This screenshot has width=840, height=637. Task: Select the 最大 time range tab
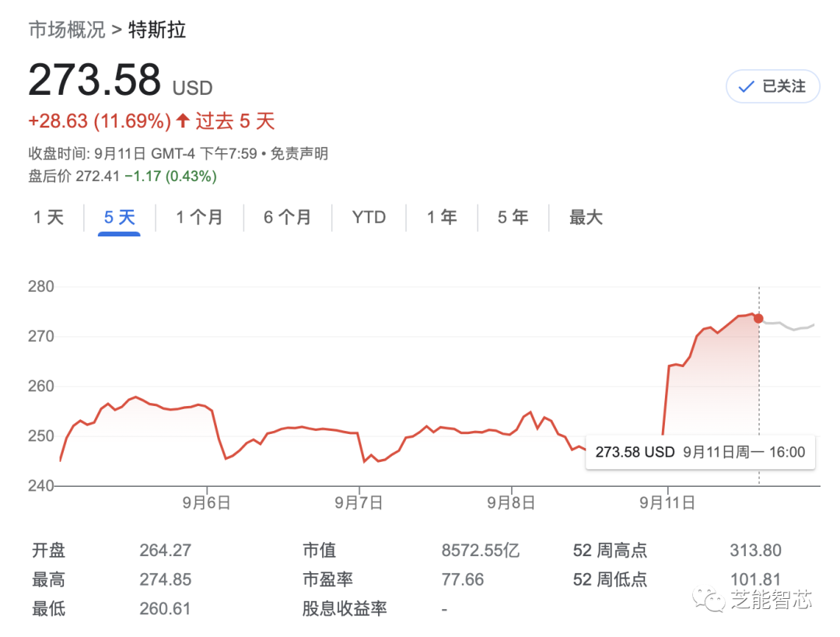pos(586,218)
